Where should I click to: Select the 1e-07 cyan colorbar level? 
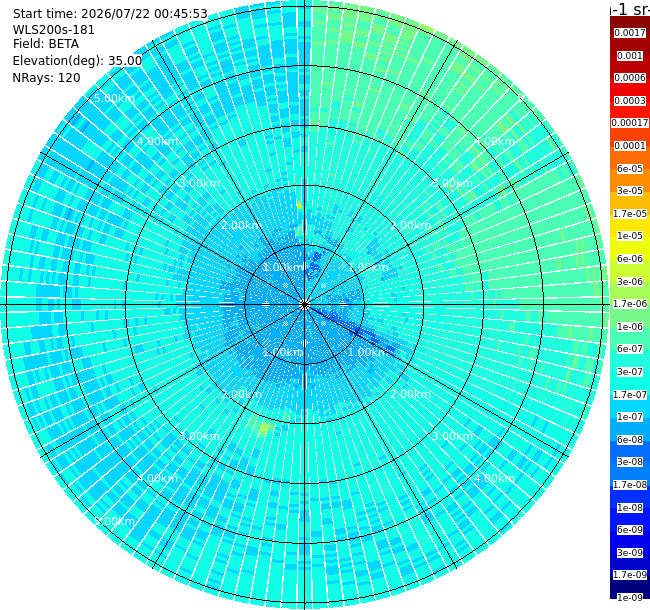(630, 416)
